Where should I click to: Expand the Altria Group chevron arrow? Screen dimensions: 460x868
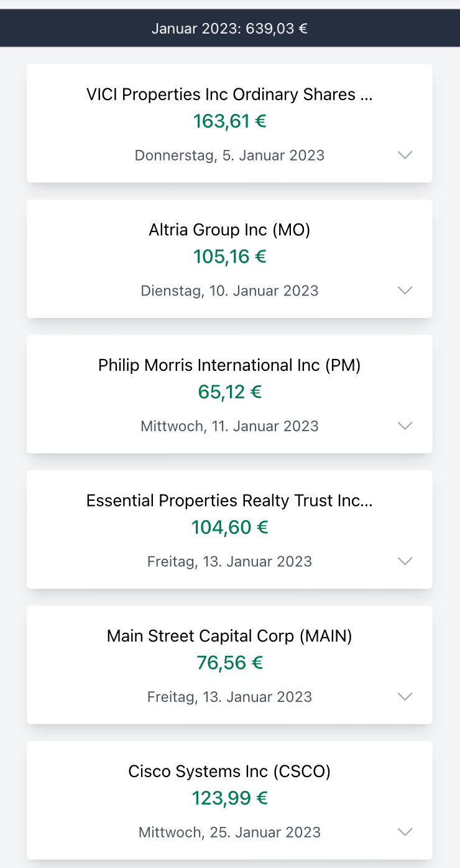coord(405,291)
